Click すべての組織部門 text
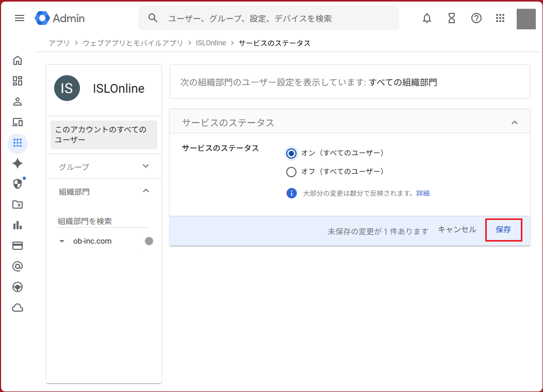 tap(403, 82)
